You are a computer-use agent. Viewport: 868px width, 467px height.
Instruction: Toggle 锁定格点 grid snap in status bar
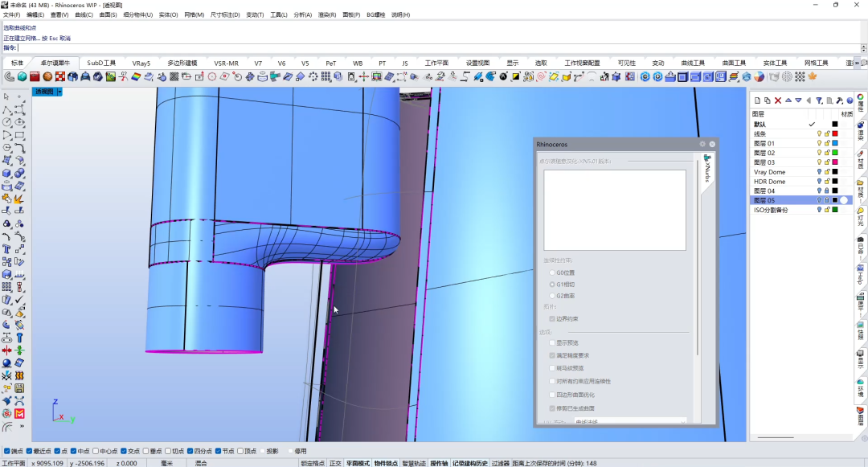pyautogui.click(x=313, y=463)
